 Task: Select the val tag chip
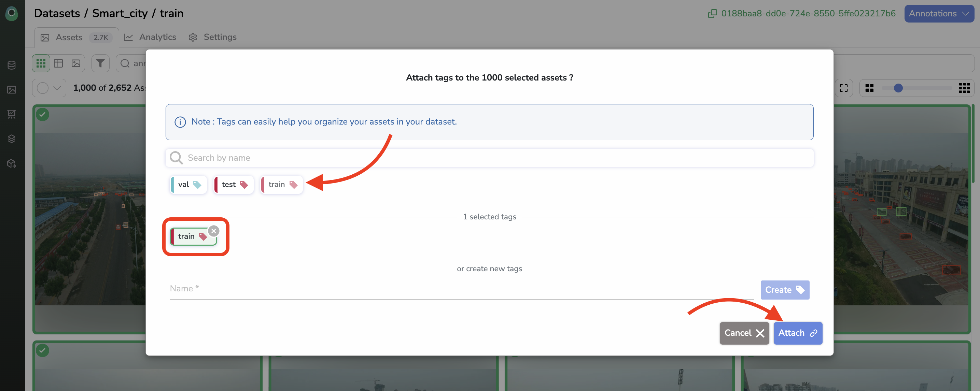point(189,185)
